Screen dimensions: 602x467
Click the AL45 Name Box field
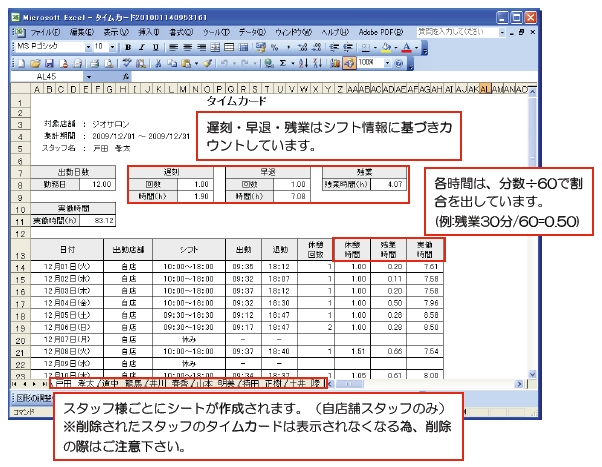[50, 76]
